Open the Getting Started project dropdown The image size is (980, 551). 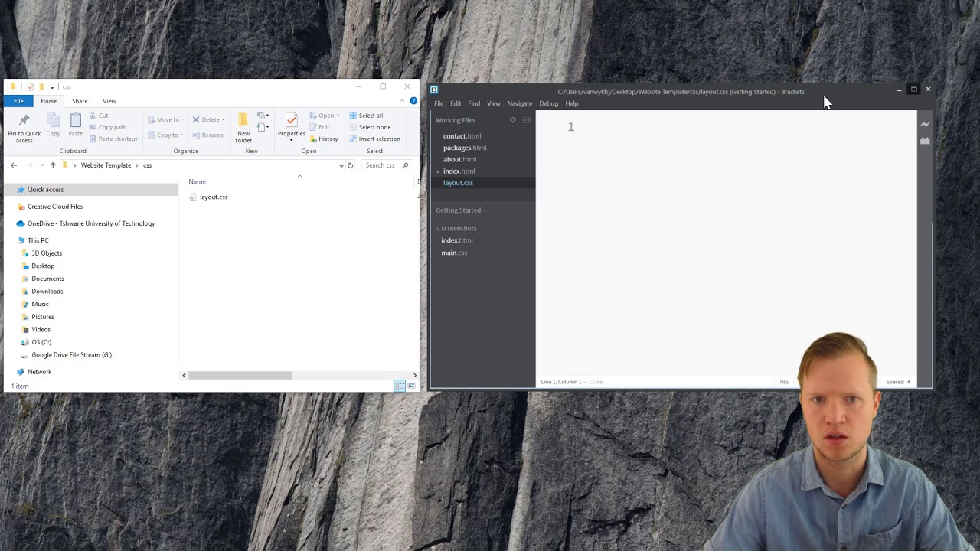click(x=461, y=210)
